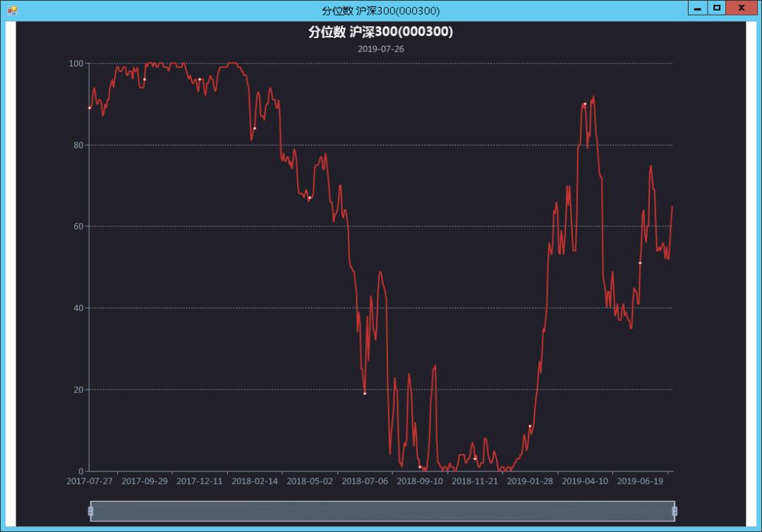Click the x-axis label 2018-02-14
Image resolution: width=762 pixels, height=532 pixels.
(x=255, y=481)
